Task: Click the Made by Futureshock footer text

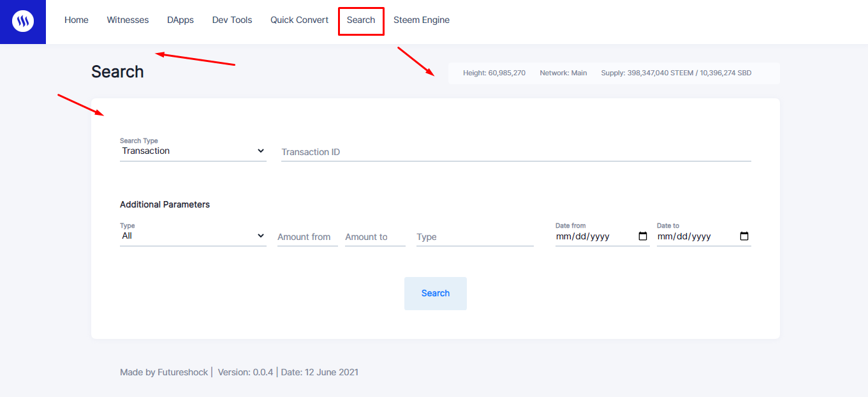Action: click(x=164, y=372)
